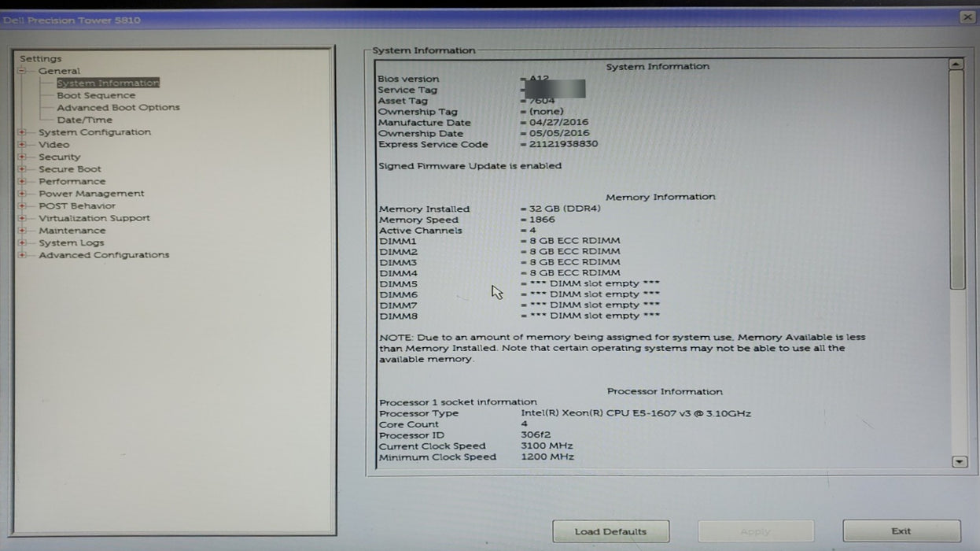
Task: Select the Secure Boot category label
Action: pos(70,169)
